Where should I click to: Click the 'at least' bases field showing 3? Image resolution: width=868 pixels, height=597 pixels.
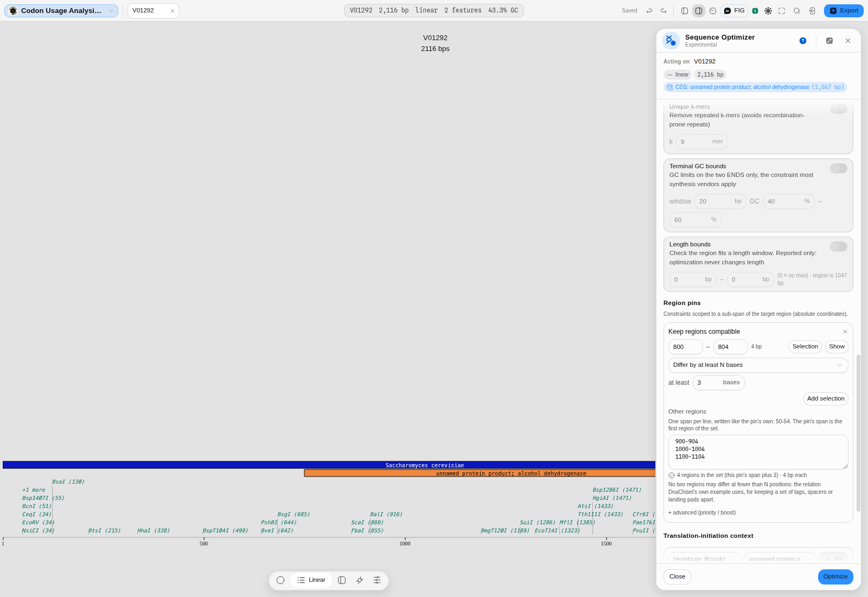(718, 383)
